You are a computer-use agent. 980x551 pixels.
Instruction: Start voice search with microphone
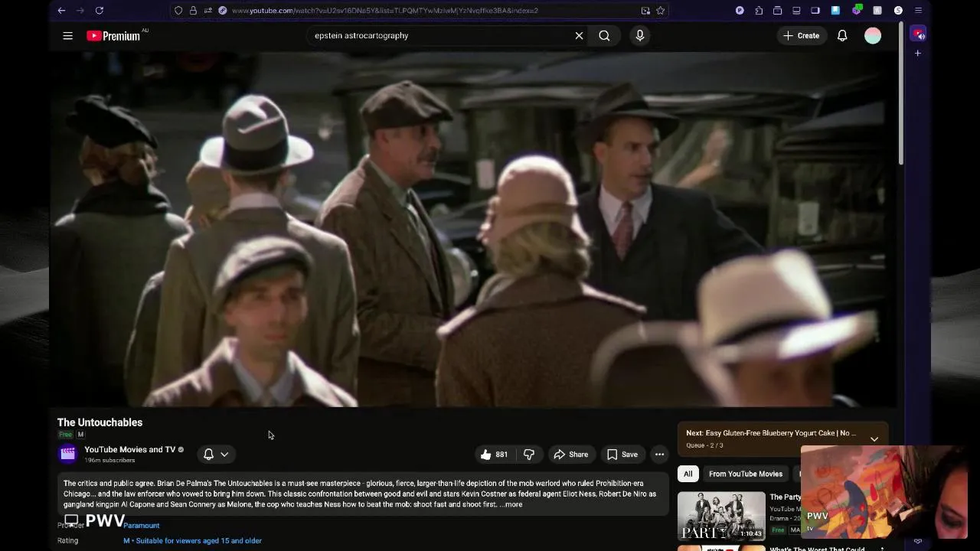pyautogui.click(x=640, y=35)
